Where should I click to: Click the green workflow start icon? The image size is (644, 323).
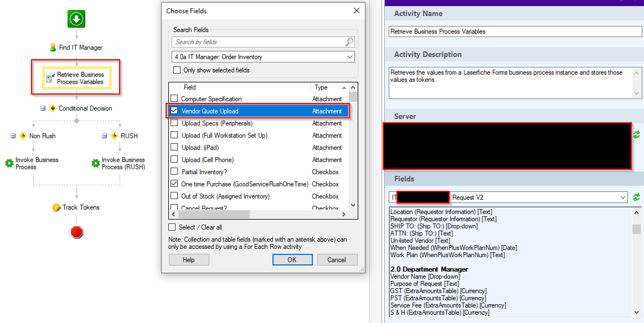[76, 19]
